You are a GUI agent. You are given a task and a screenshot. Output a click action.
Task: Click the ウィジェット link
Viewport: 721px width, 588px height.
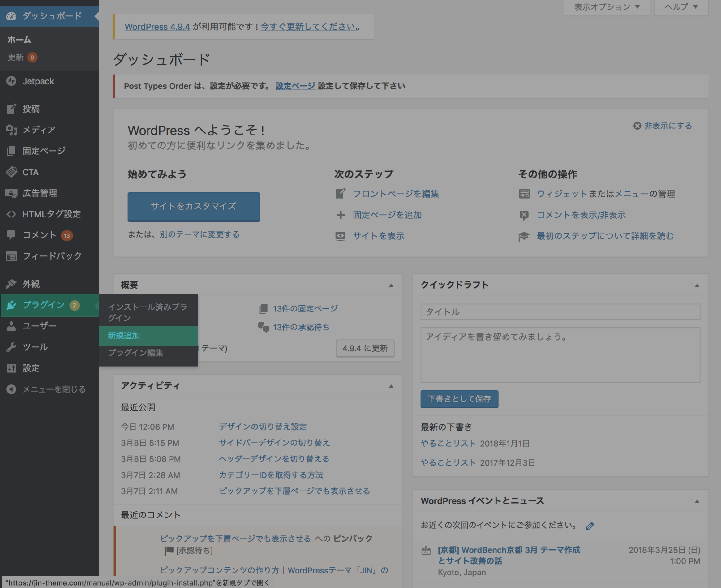[x=562, y=194]
